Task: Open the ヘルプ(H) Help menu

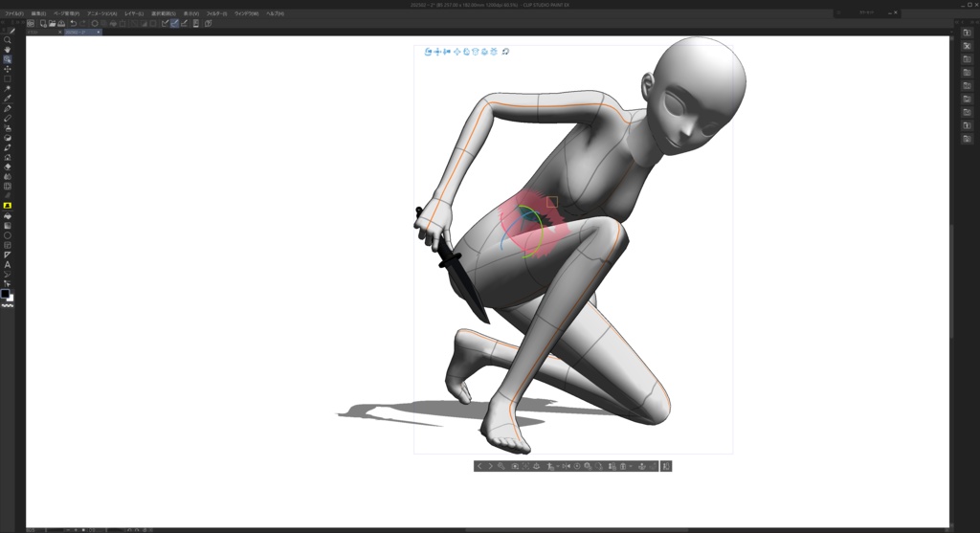Action: click(275, 13)
